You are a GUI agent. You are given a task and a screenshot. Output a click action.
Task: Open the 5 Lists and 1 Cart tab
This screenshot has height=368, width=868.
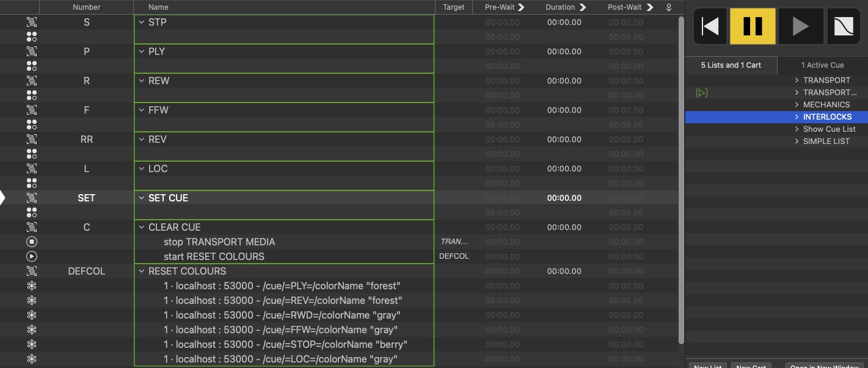coord(731,65)
